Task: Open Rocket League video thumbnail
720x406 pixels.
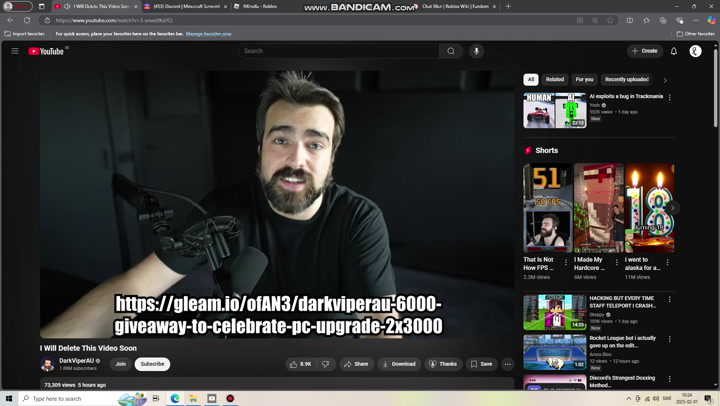Action: pos(555,352)
